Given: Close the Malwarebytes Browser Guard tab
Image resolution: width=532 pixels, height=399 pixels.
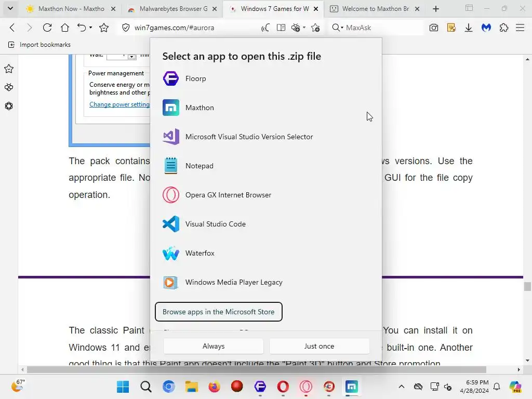Looking at the screenshot, I should coord(215,9).
